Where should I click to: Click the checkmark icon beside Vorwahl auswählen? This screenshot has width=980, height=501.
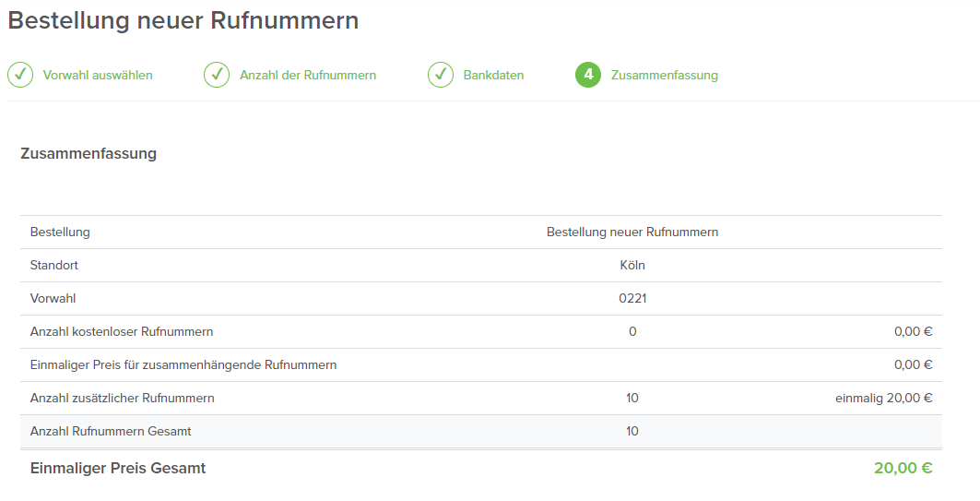tap(20, 75)
